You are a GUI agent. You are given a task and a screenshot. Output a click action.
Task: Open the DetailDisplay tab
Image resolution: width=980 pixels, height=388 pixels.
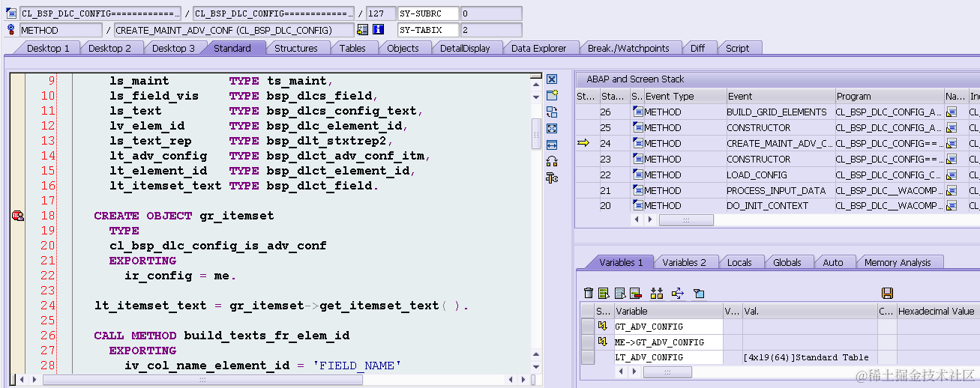pos(465,48)
